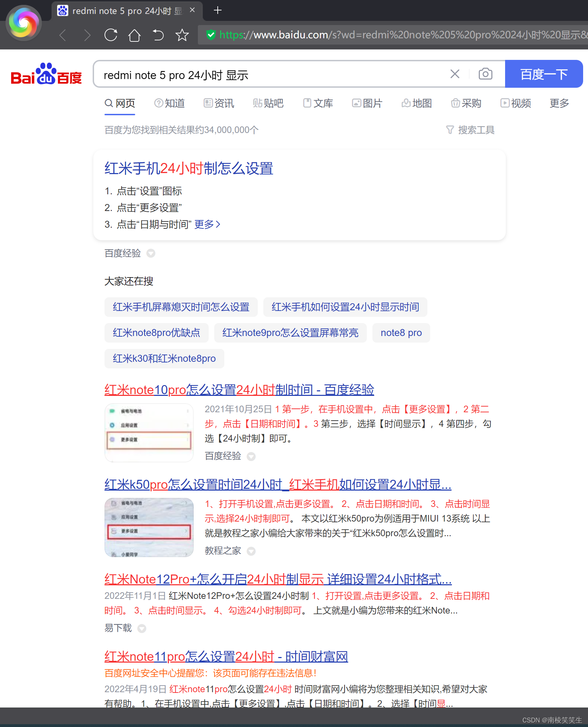Clear the search box text
This screenshot has width=588, height=727.
coord(455,74)
